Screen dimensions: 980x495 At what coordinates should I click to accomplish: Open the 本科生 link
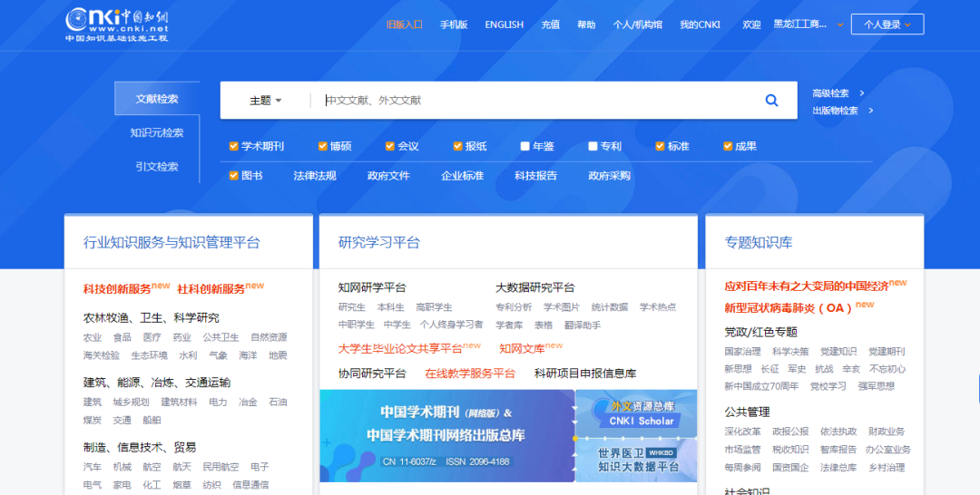point(391,307)
